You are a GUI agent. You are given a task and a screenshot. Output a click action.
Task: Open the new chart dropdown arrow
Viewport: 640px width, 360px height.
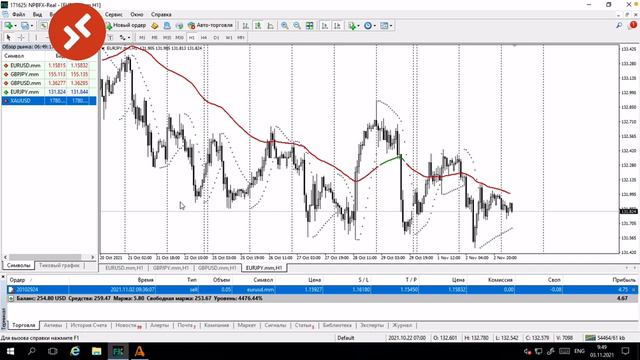pyautogui.click(x=15, y=26)
